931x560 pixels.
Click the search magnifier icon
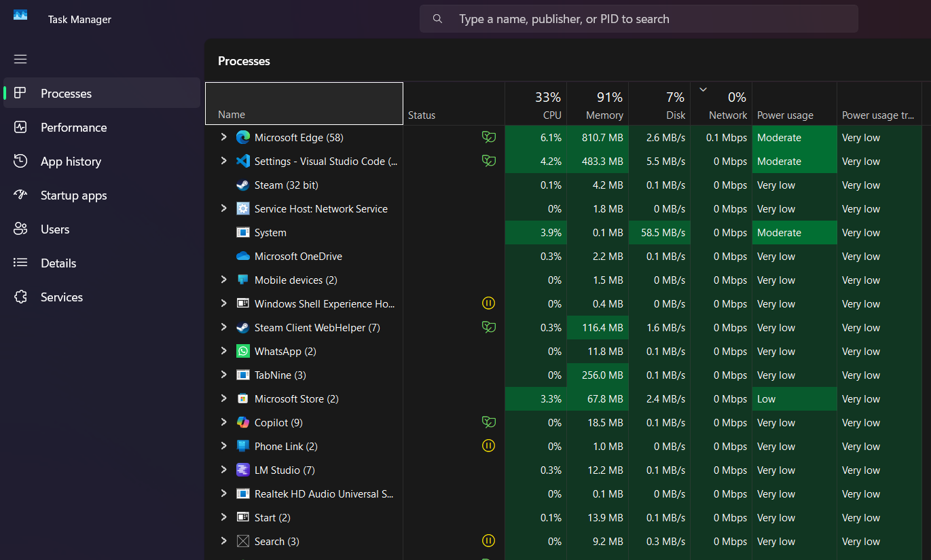[438, 19]
